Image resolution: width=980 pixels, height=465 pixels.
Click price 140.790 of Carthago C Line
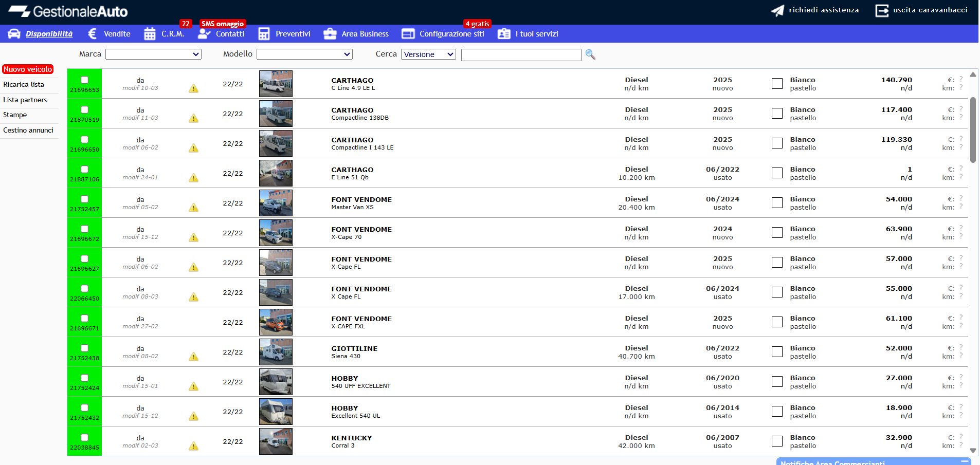pyautogui.click(x=897, y=80)
